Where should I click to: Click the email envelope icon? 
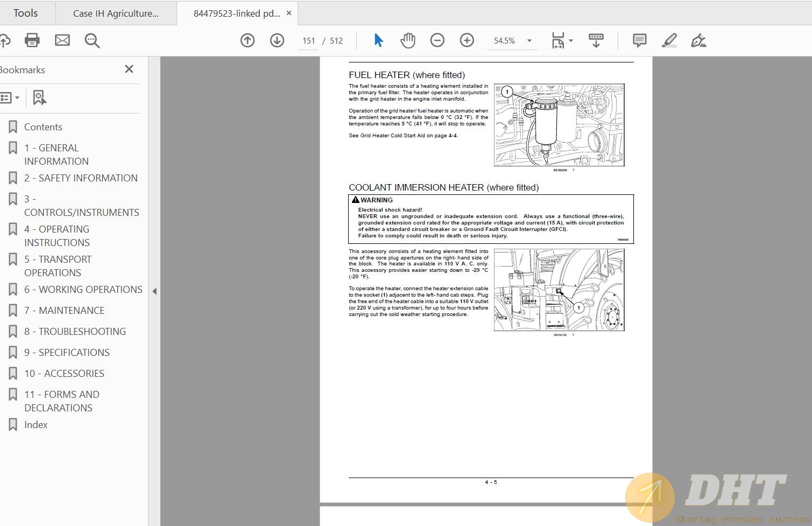point(62,40)
